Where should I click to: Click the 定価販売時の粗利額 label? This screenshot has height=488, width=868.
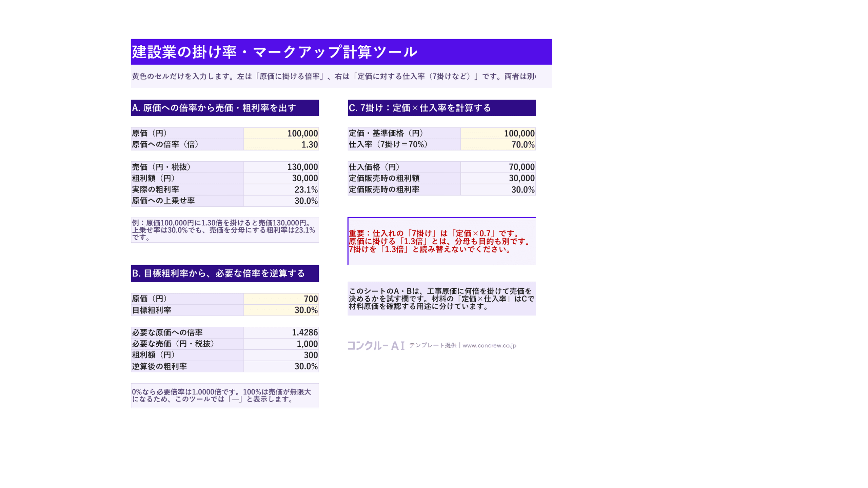tap(404, 178)
